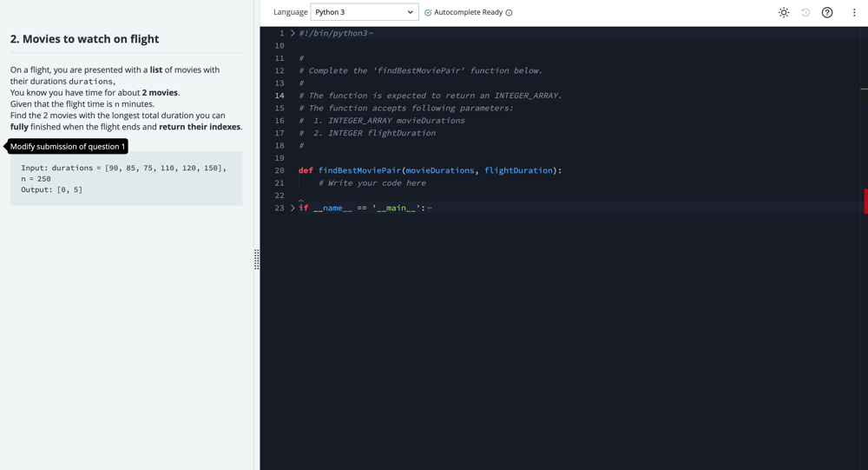Expand the folded code at line 1
The width and height of the screenshot is (868, 470).
(293, 33)
